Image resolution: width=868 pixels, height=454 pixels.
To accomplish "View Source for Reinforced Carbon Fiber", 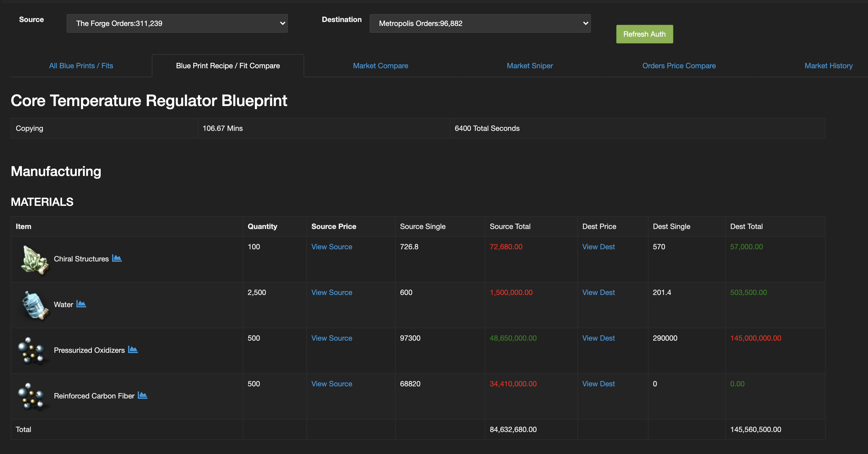I will click(x=332, y=384).
